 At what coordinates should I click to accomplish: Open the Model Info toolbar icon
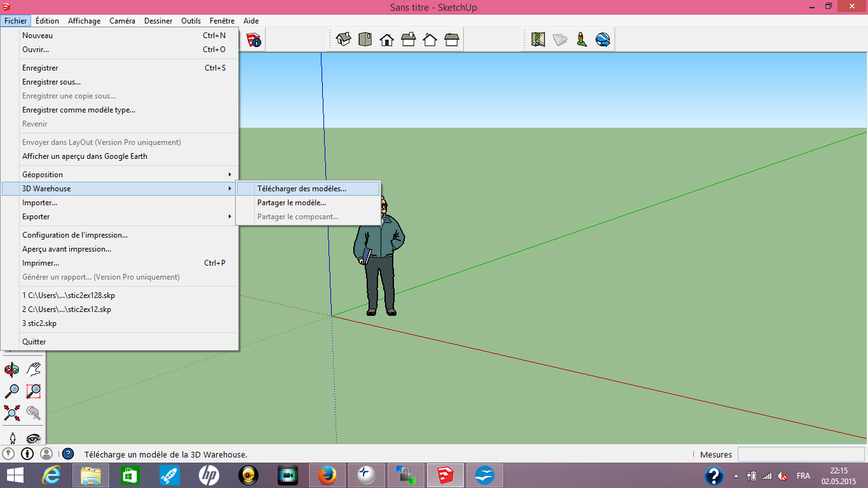pos(254,39)
